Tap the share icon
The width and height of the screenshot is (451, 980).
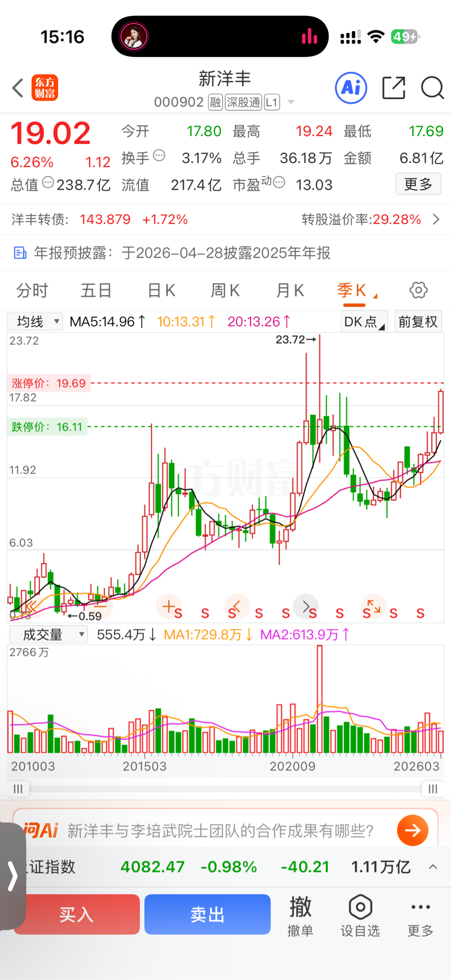click(x=393, y=88)
